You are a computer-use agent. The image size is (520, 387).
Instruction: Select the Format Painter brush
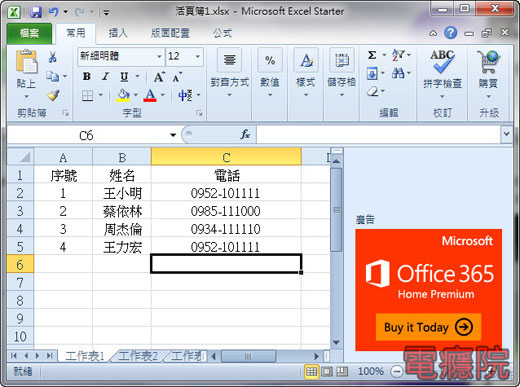coord(53,95)
